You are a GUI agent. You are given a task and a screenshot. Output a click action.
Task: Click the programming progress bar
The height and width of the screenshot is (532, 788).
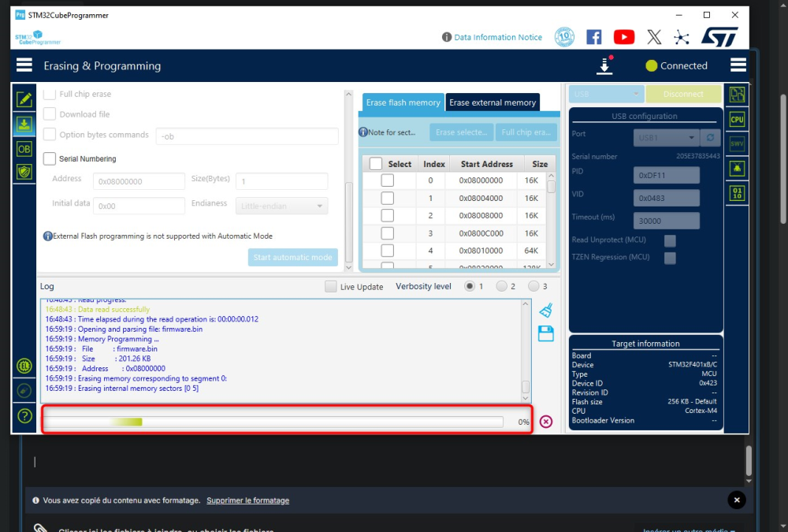274,422
